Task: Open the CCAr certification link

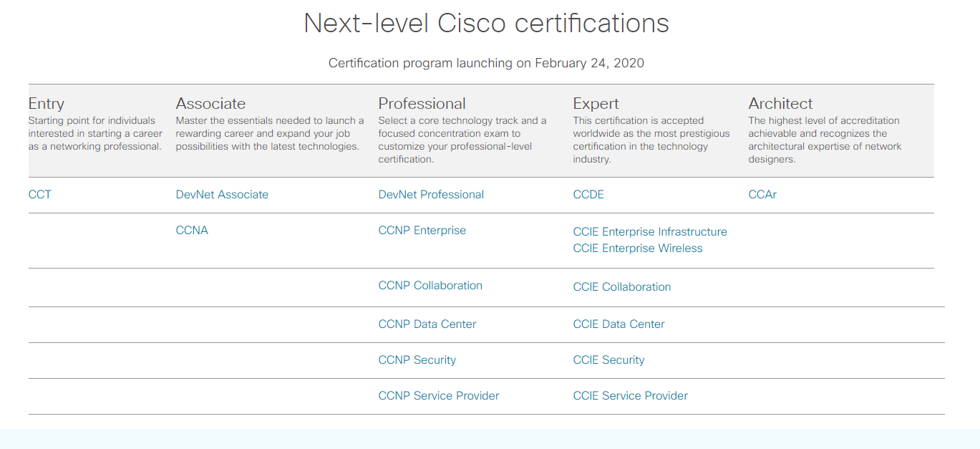Action: click(762, 195)
